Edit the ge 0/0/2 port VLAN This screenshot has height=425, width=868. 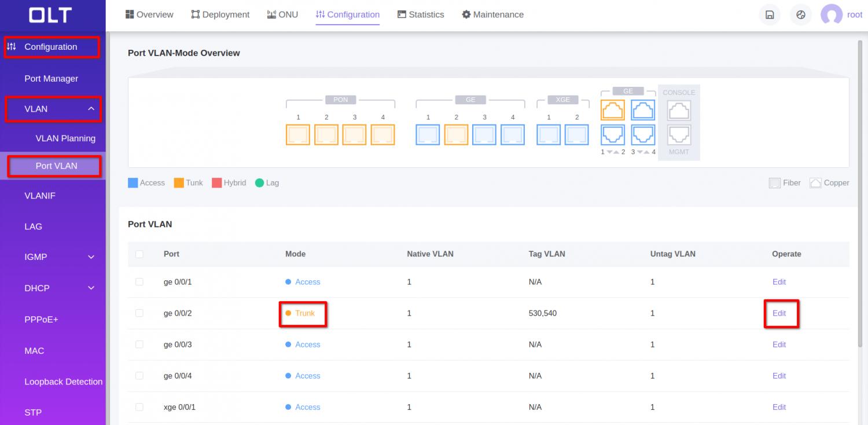click(x=779, y=313)
